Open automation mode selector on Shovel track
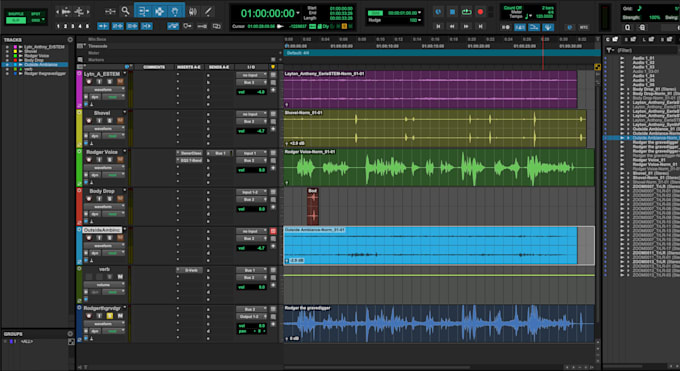Image resolution: width=680 pixels, height=371 pixels. pos(113,136)
